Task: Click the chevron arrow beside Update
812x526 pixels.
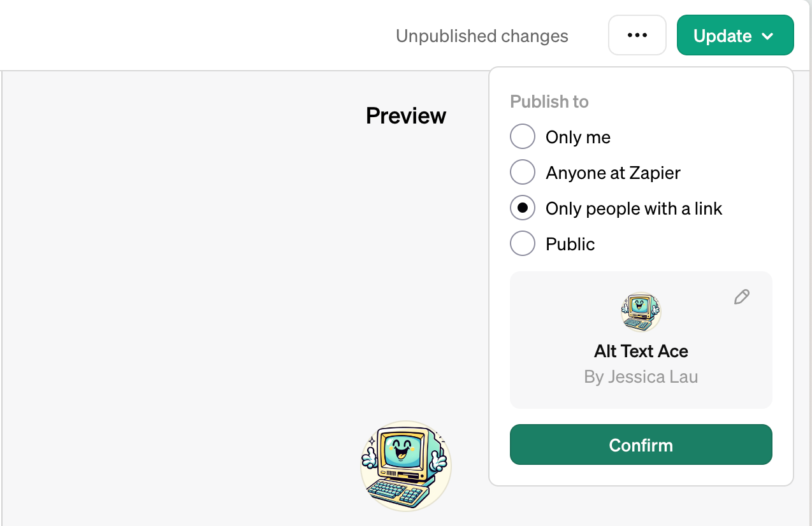Action: (x=767, y=36)
